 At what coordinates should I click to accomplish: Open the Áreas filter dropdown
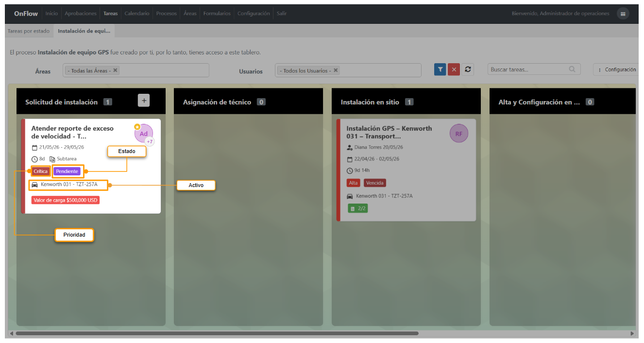coord(136,70)
